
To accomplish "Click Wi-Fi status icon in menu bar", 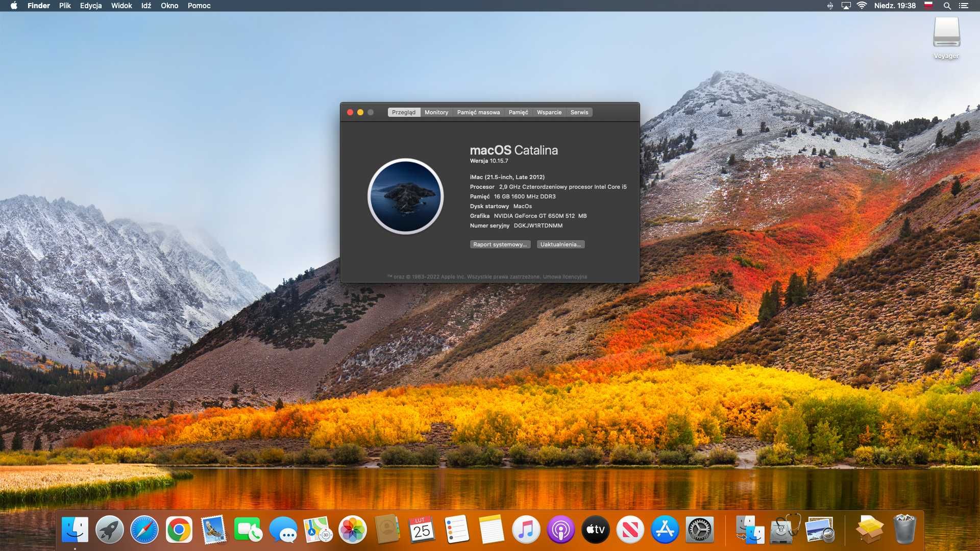I will (862, 6).
